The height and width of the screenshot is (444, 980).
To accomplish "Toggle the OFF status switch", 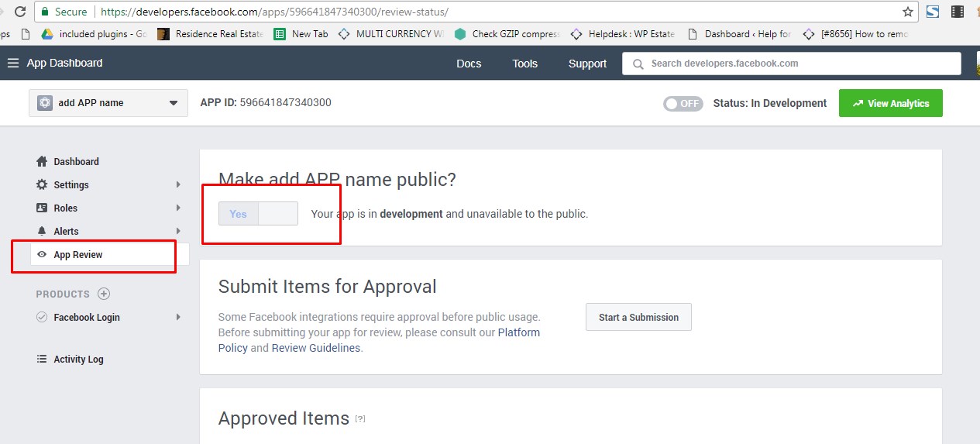I will coord(683,103).
